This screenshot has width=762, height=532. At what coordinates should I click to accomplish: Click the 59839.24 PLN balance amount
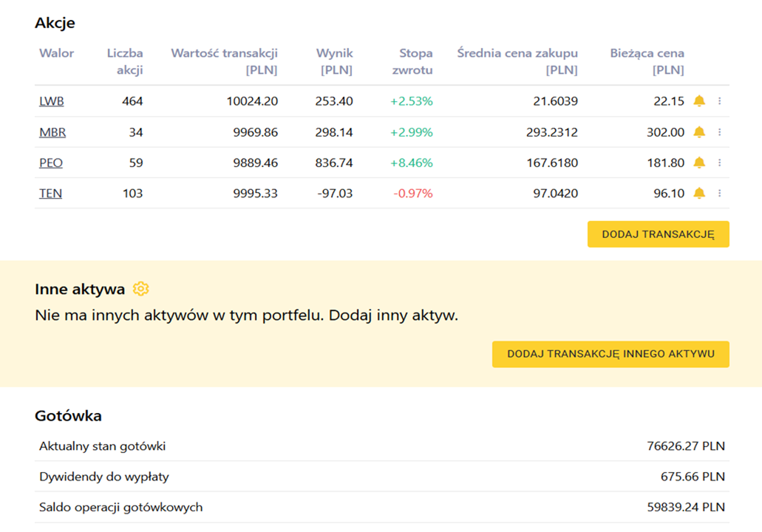point(686,507)
